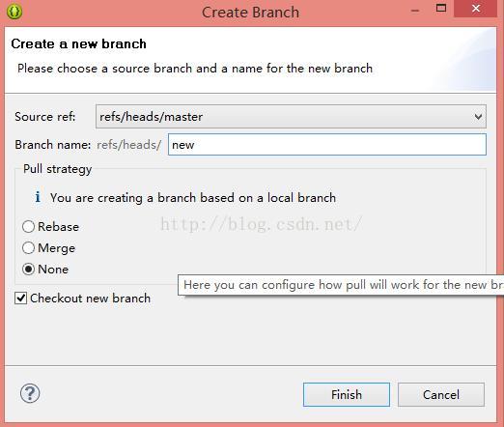Click the Cancel button
This screenshot has height=427, width=504.
click(441, 394)
